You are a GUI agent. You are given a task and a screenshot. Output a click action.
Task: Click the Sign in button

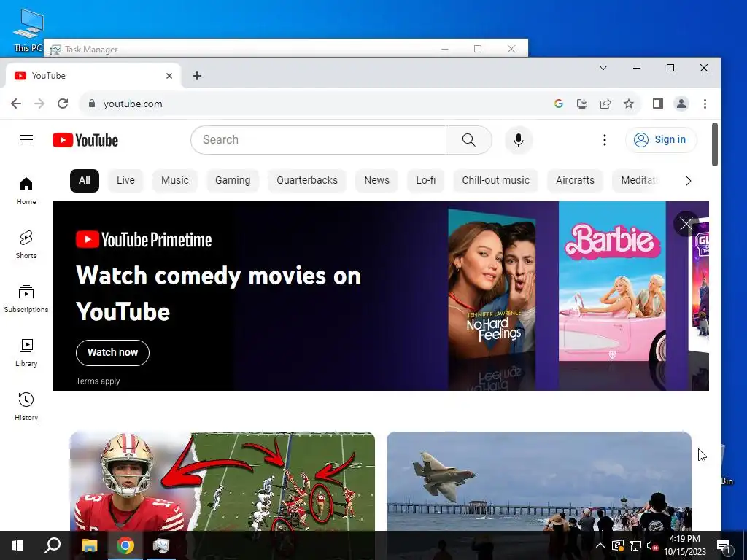point(661,139)
